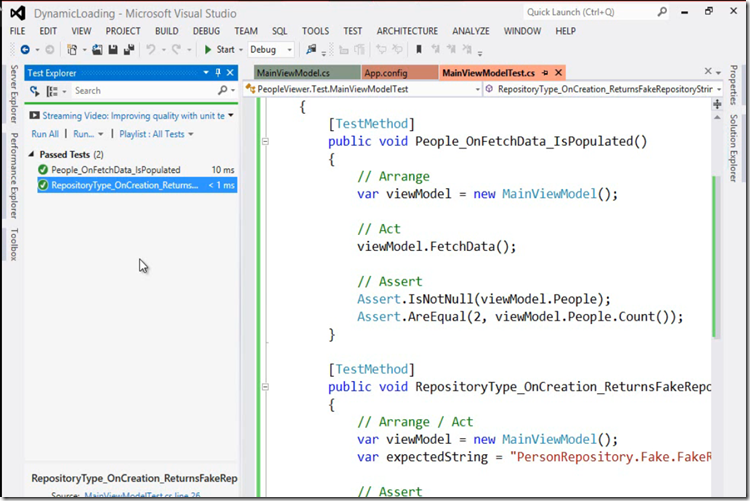Image resolution: width=750 pixels, height=501 pixels.
Task: Open the Solution Explorer side tab
Action: pos(733,148)
